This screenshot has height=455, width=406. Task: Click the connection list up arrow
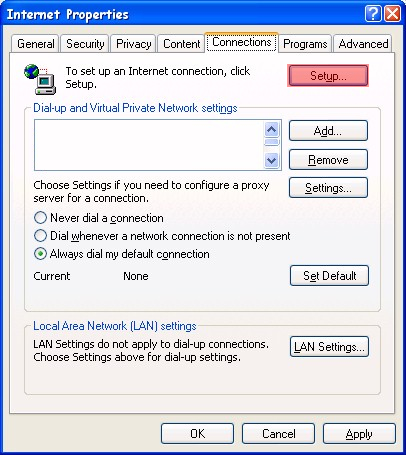tap(272, 129)
